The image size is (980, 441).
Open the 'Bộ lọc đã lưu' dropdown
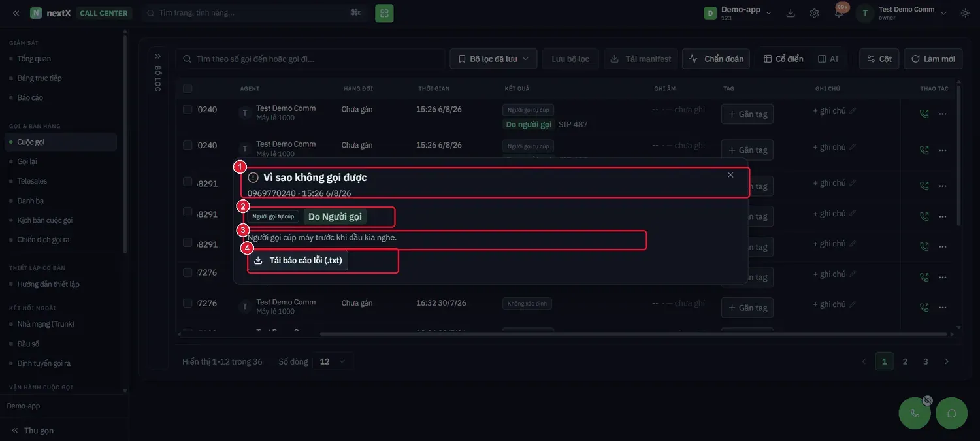click(x=493, y=59)
